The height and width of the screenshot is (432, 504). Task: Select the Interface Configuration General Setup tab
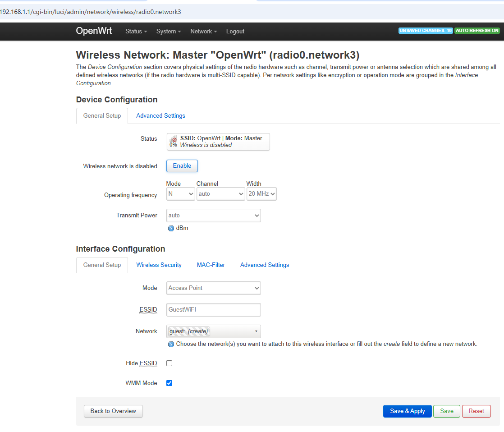tap(102, 265)
